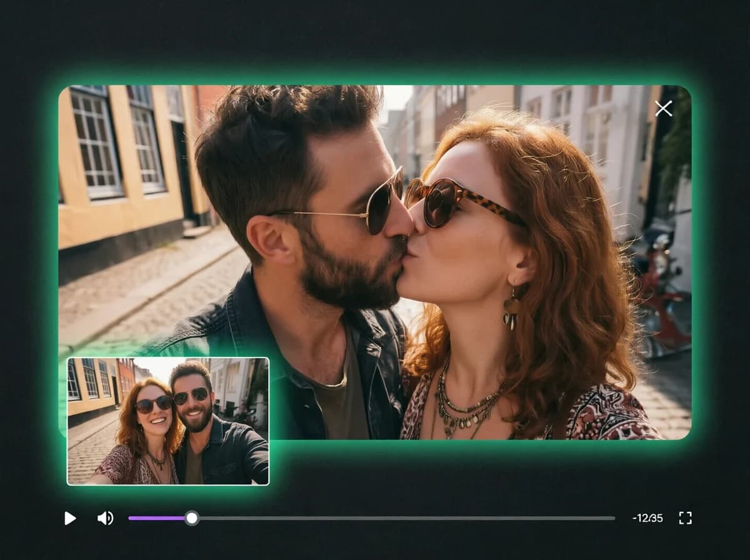Close the video preview with X
This screenshot has height=560, width=750.
(664, 109)
